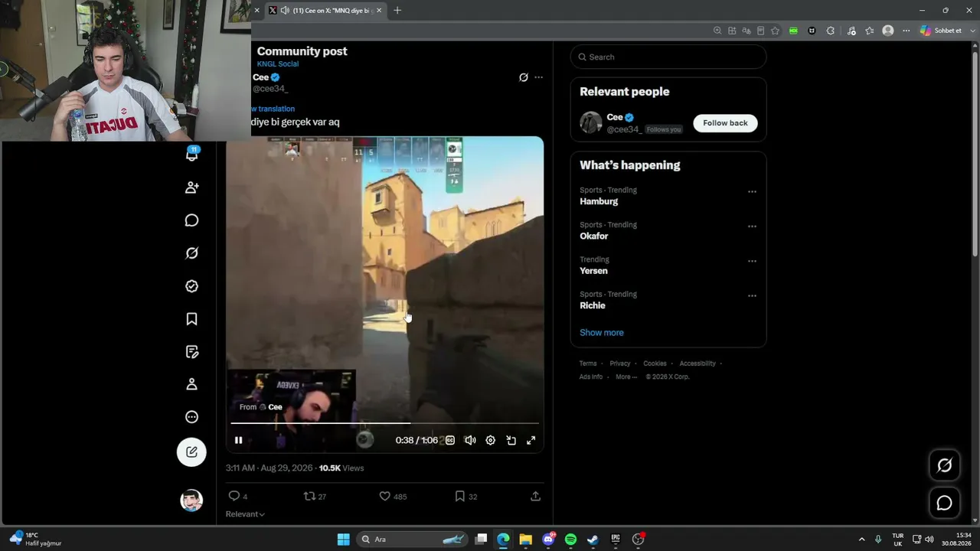Open the Relevant replies sort dropdown
Viewport: 980px width, 551px height.
tap(245, 514)
